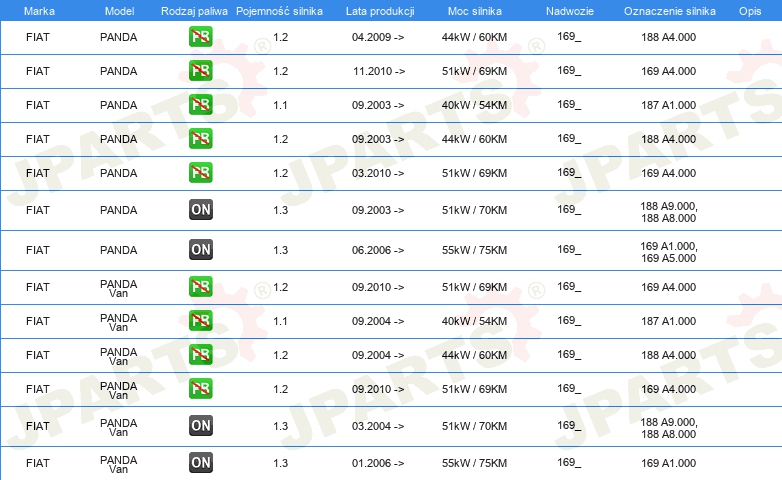This screenshot has height=480, width=782.
Task: Click 40kW / 54KM in the PANDA Van row
Action: (x=474, y=321)
